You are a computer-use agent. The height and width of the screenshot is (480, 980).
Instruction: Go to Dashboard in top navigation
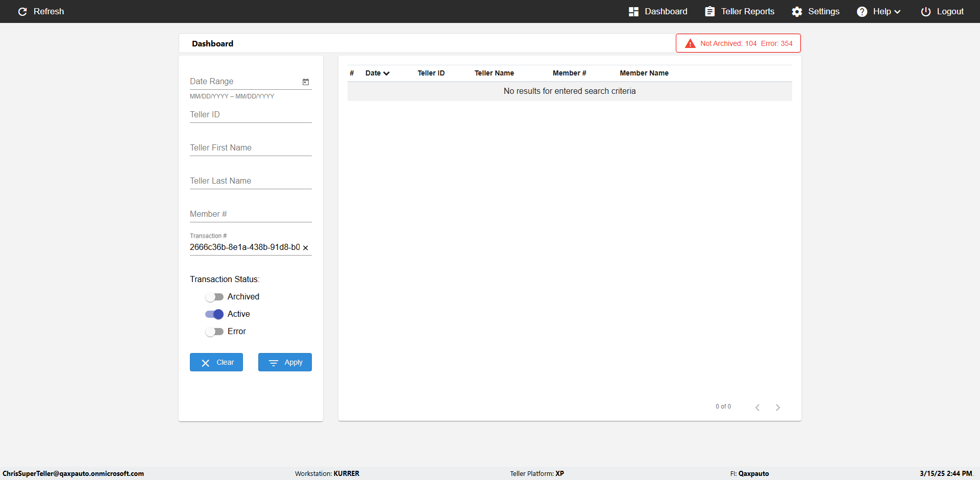point(658,11)
